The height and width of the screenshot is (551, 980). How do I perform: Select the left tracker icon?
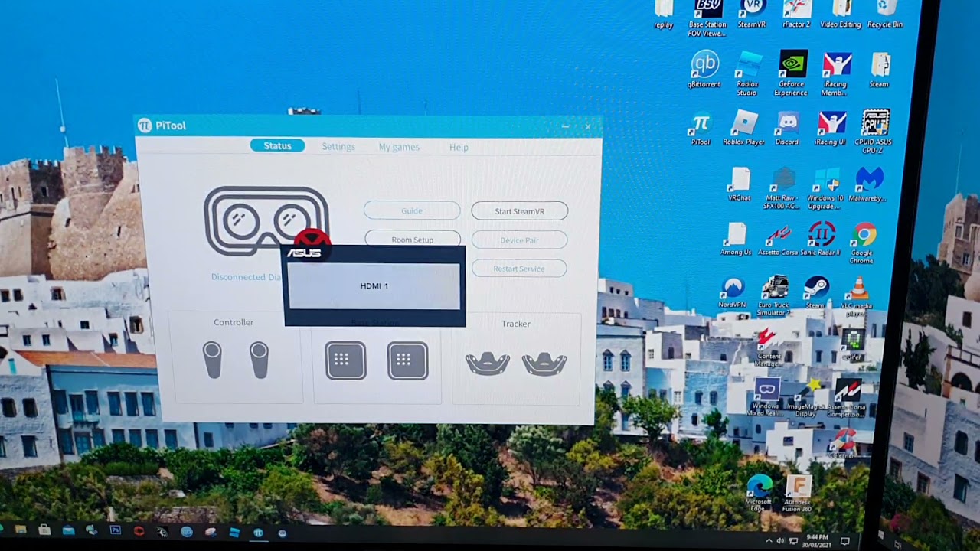pos(487,364)
